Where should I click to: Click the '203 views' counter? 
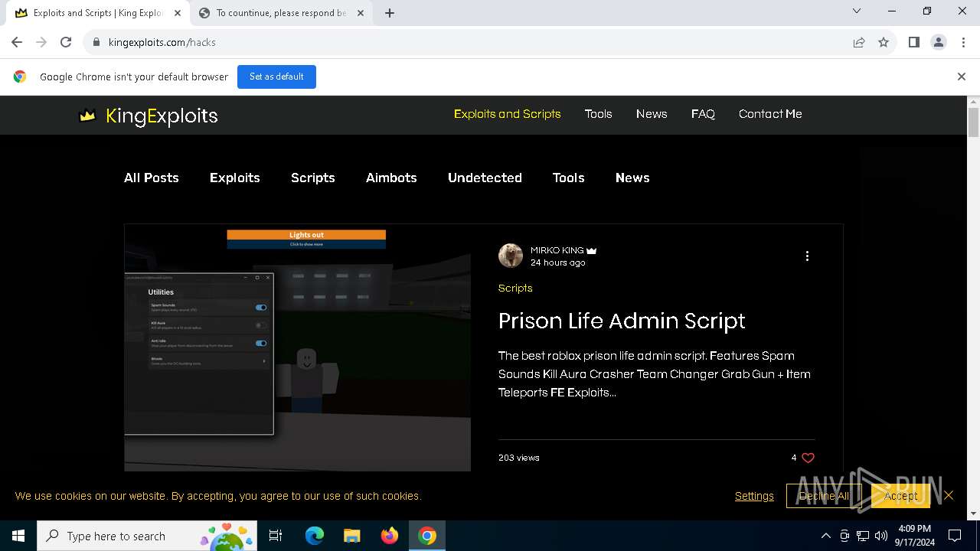(x=519, y=458)
